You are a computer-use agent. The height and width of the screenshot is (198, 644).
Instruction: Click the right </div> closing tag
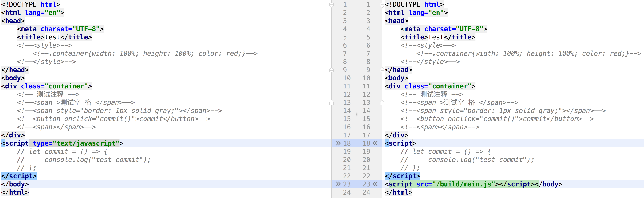click(397, 135)
